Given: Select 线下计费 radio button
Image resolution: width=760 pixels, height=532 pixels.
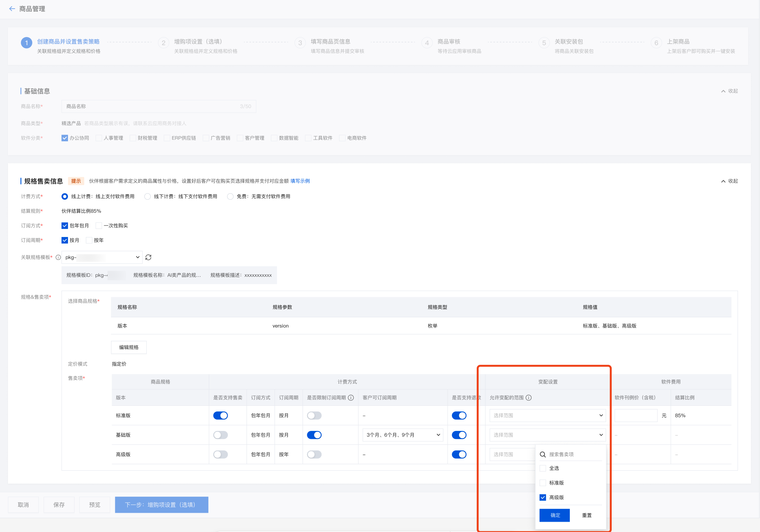Looking at the screenshot, I should pyautogui.click(x=148, y=196).
